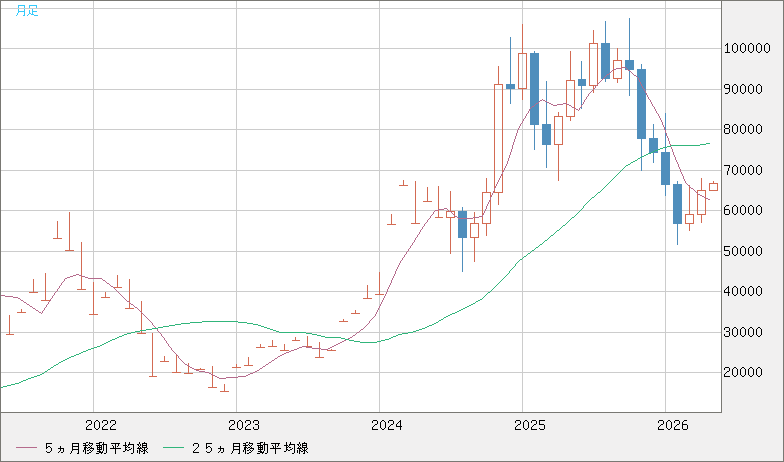Click the 2024 year axis label
Image resolution: width=784 pixels, height=462 pixels.
387,426
